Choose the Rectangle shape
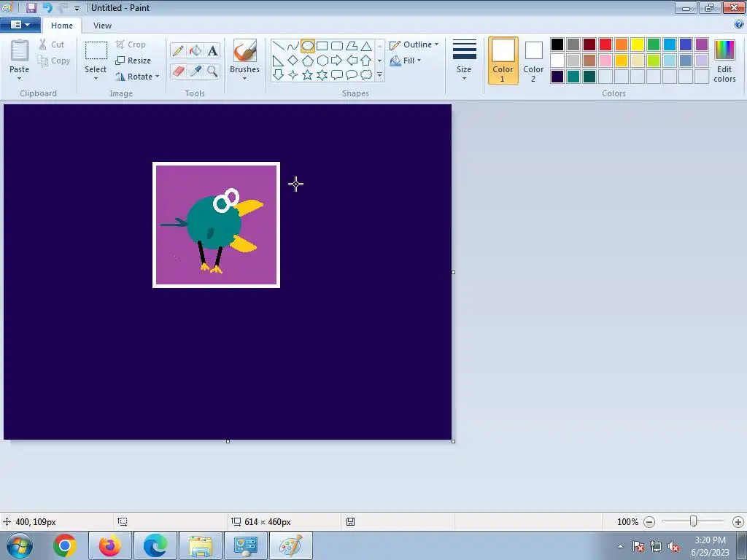This screenshot has width=747, height=560. coord(322,46)
